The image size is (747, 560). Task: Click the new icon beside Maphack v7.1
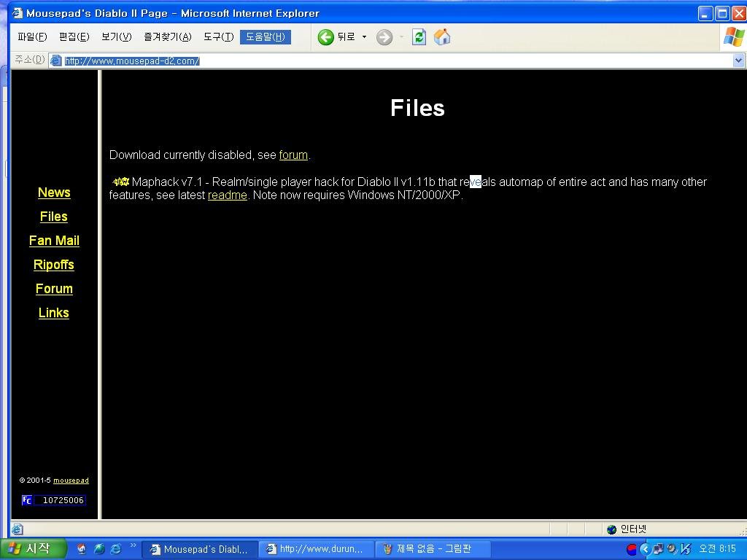pos(121,182)
